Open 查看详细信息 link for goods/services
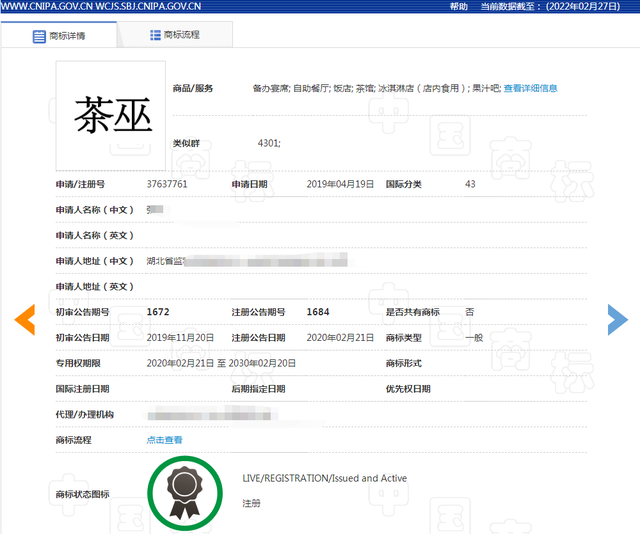The height and width of the screenshot is (534, 640). pyautogui.click(x=530, y=88)
